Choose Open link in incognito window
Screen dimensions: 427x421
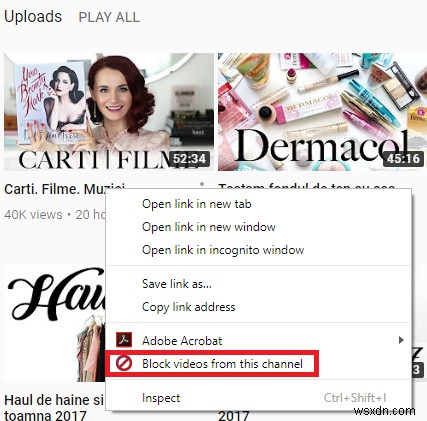(x=223, y=250)
